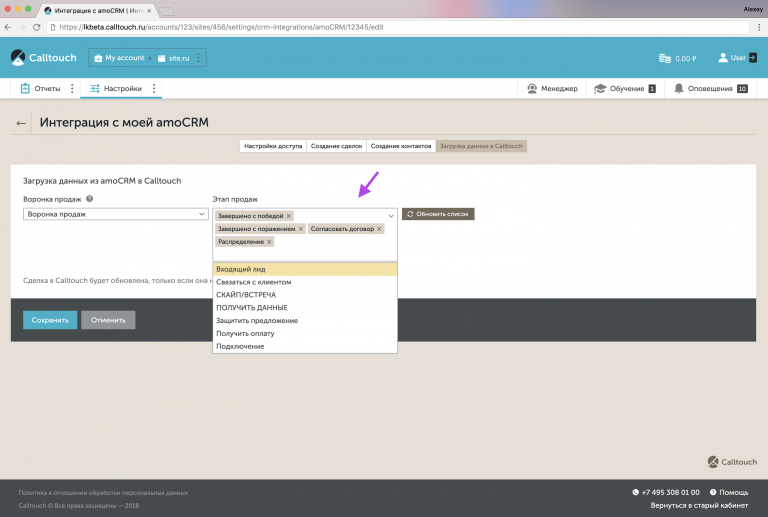Image resolution: width=768 pixels, height=517 pixels.
Task: Open the three-dot menu beside site.ru
Action: pos(198,58)
